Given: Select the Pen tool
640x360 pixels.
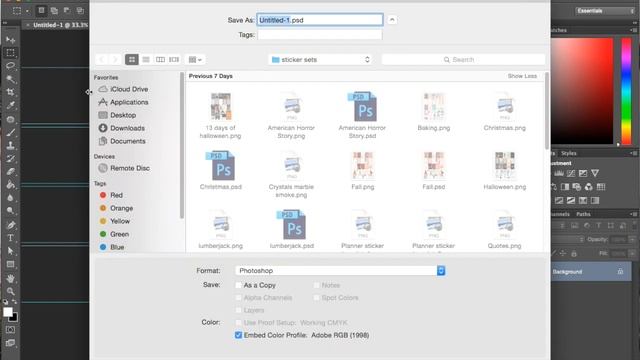Looking at the screenshot, I should (x=11, y=225).
